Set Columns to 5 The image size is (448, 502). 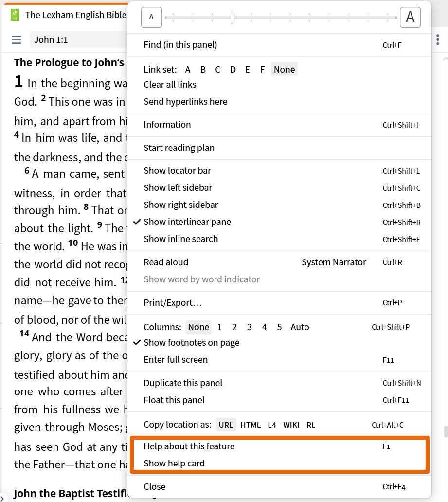[279, 327]
